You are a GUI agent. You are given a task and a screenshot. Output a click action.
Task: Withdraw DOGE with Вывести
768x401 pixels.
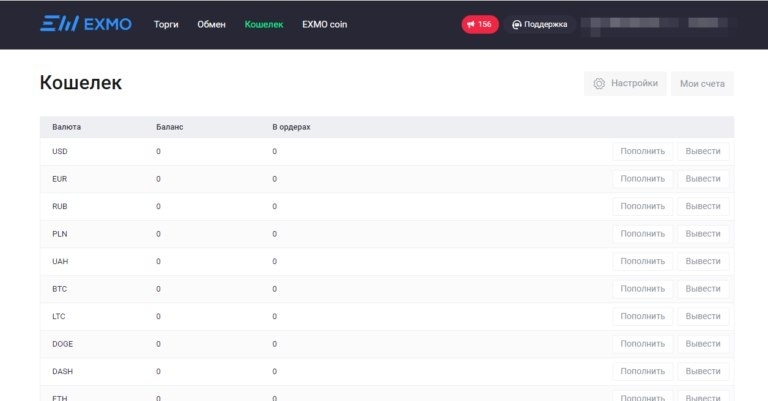click(703, 344)
